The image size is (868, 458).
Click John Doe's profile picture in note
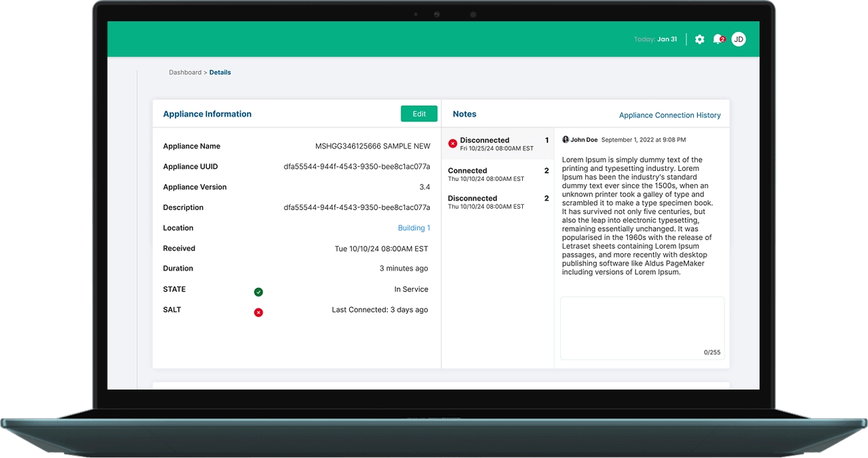click(566, 140)
